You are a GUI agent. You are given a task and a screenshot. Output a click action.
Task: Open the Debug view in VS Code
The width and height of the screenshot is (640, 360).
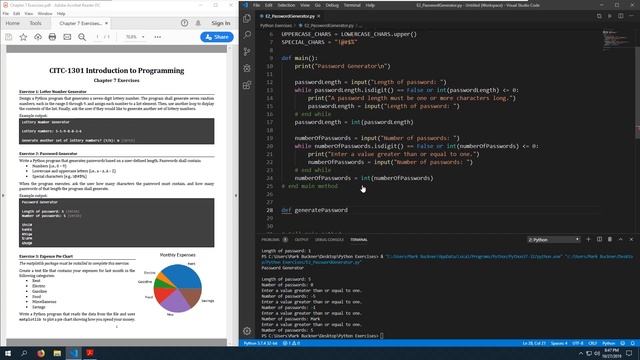pyautogui.click(x=247, y=68)
